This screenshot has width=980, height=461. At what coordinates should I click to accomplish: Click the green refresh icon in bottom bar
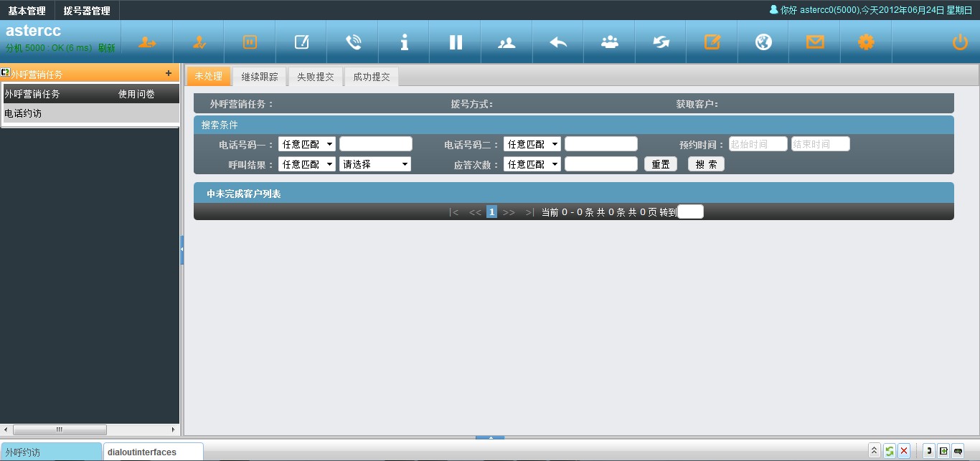(890, 451)
